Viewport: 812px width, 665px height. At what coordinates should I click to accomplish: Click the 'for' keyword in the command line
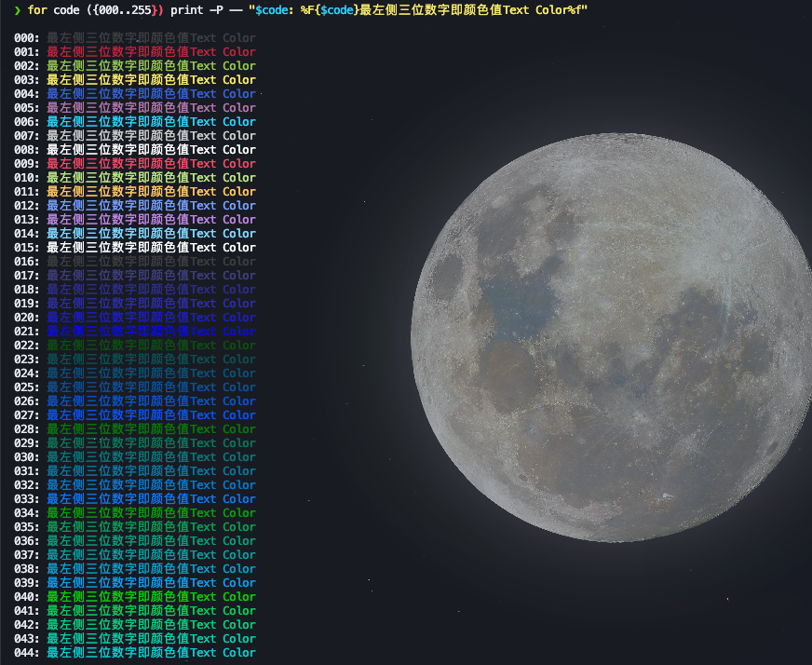[37, 9]
